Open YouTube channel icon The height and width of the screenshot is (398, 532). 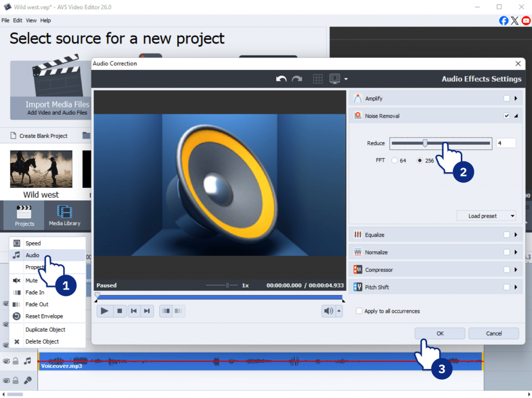[526, 21]
